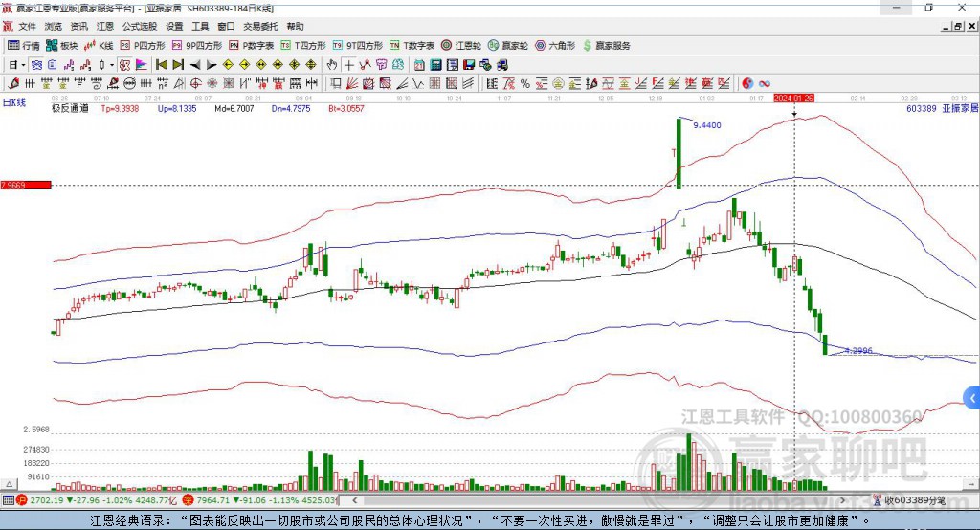980x530 pixels.
Task: Jump to first bar with skip-back arrow
Action: 162,65
